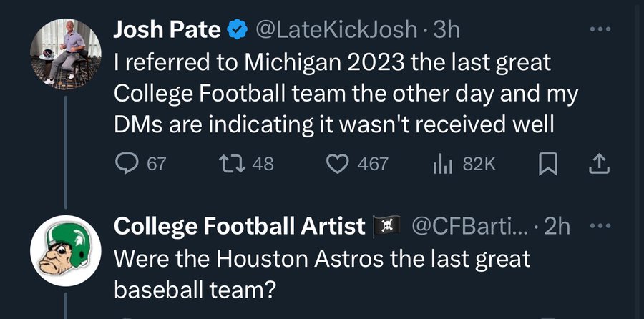Open the three-dot menu on College Football Artist's reply
This screenshot has height=319, width=644.
600,227
